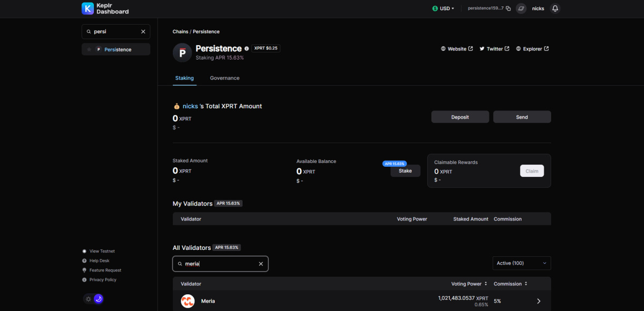Viewport: 644px width, 311px height.
Task: Click Meria's voting power 1,021,483.0537 XPRT
Action: pyautogui.click(x=463, y=298)
